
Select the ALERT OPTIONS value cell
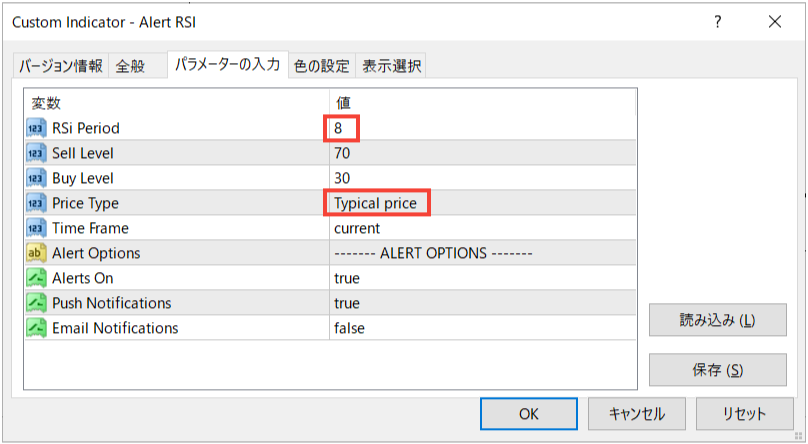tap(482, 253)
